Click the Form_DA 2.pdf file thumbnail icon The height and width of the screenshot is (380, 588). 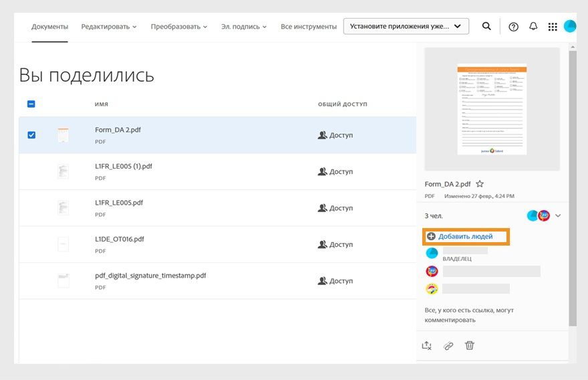(x=63, y=135)
